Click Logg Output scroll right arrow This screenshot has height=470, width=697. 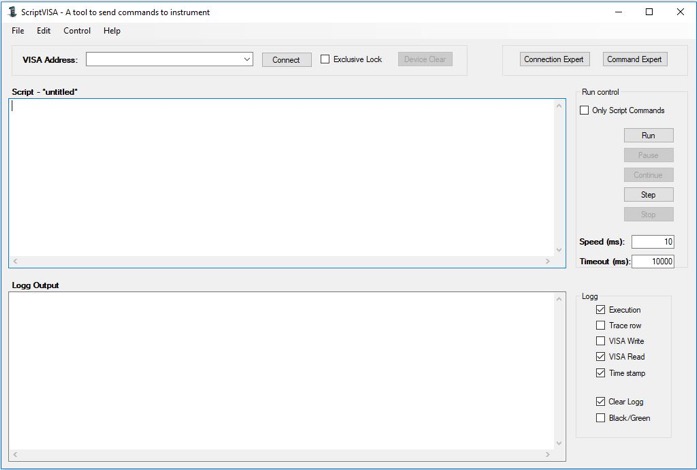coord(548,454)
